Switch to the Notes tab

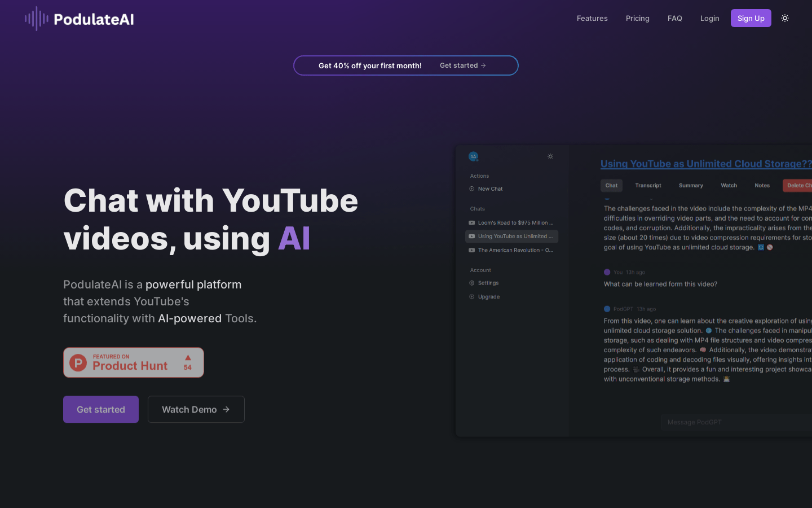click(762, 185)
